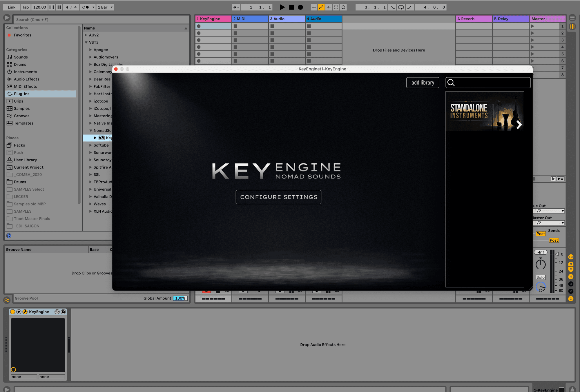This screenshot has width=580, height=392.
Task: Select the 2 MIDI track header
Action: [250, 19]
